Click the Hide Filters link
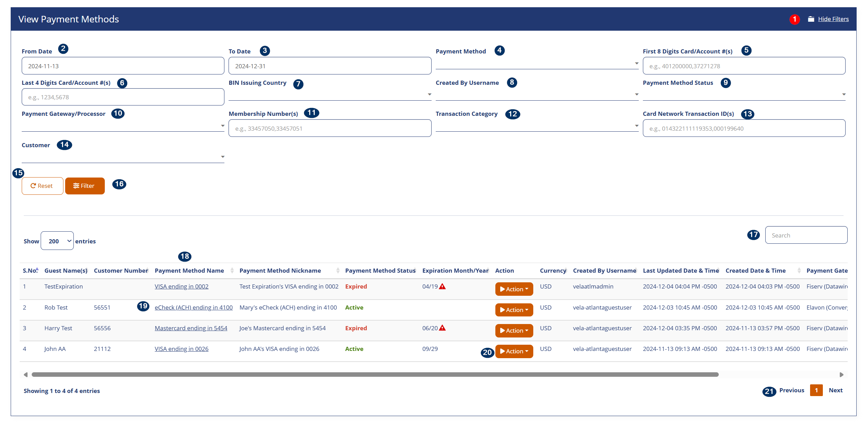Screen dimensions: 868x424 click(x=833, y=19)
